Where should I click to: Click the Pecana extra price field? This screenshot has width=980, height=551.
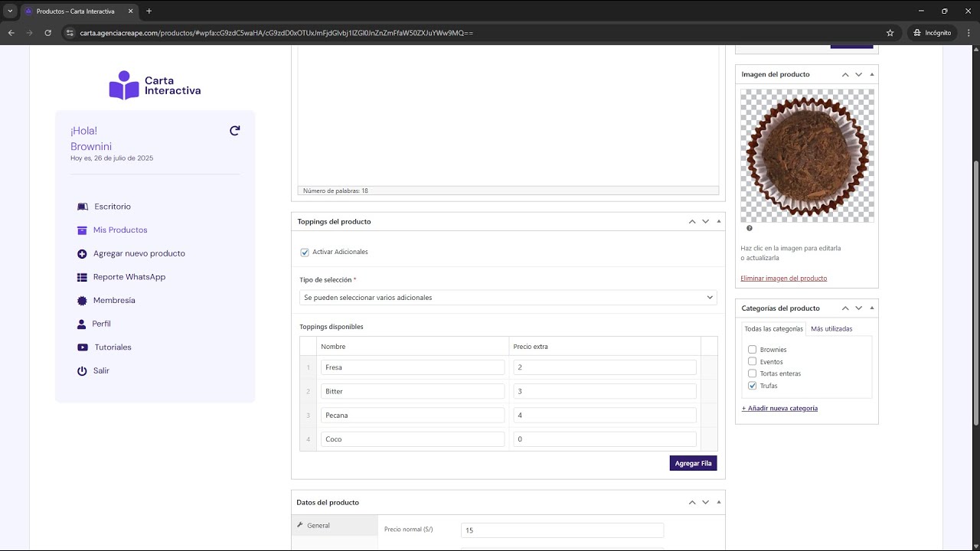point(605,415)
